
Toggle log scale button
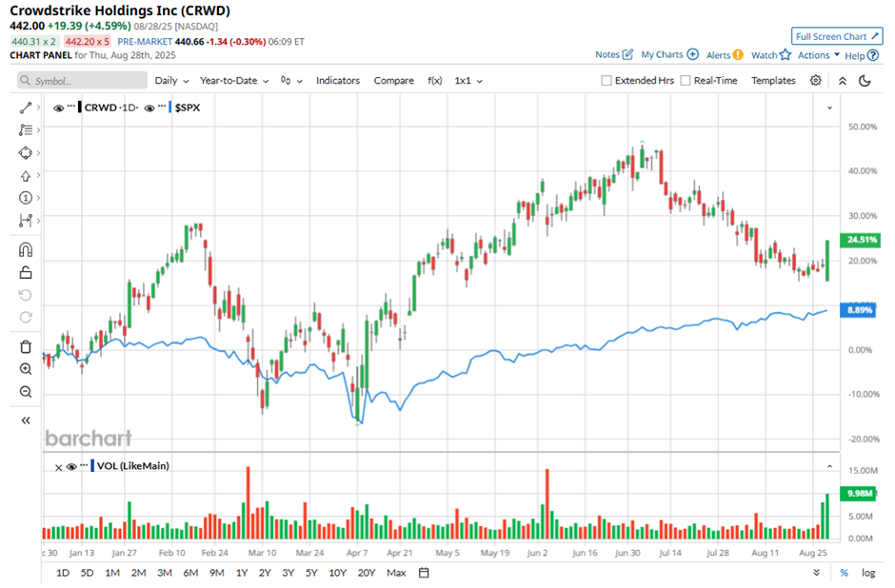click(x=868, y=573)
